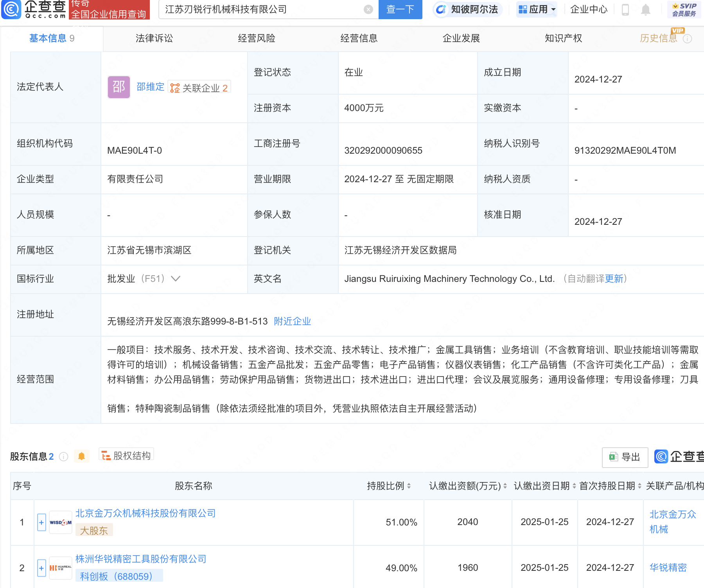Click the orange shareholder alert bell
Screen dimensions: 704x588
(81, 456)
